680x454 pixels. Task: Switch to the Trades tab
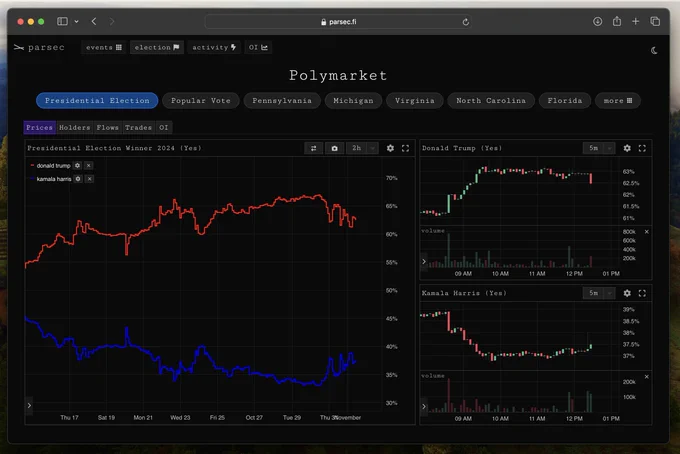click(x=138, y=127)
